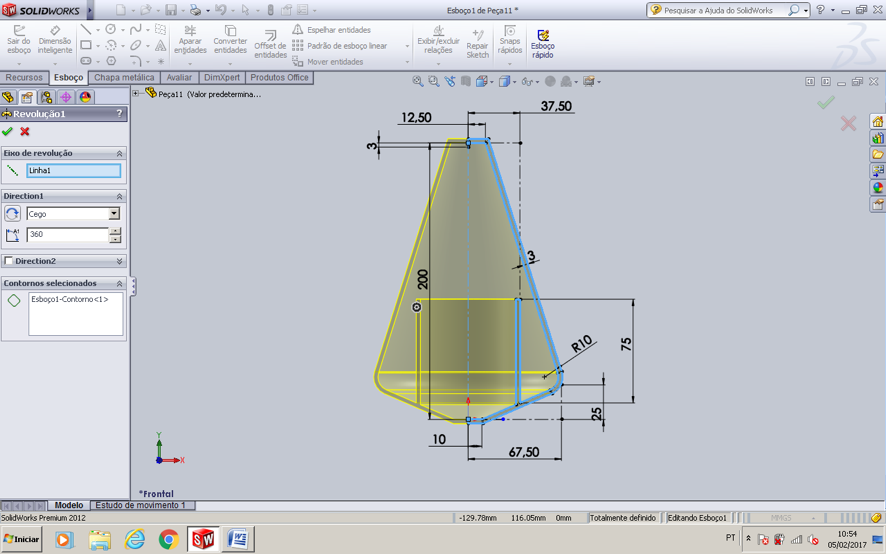This screenshot has height=554, width=886.
Task: Increase the angle with up stepper
Action: pos(115,231)
